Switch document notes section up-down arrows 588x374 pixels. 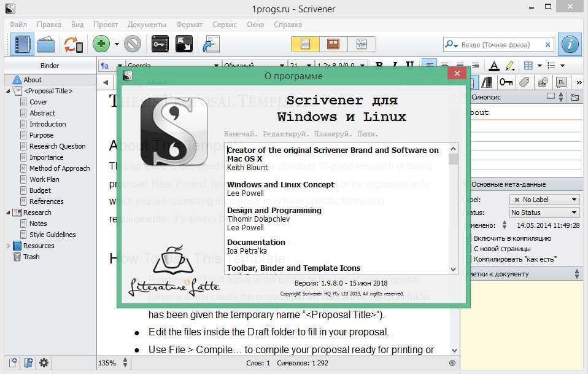(577, 274)
